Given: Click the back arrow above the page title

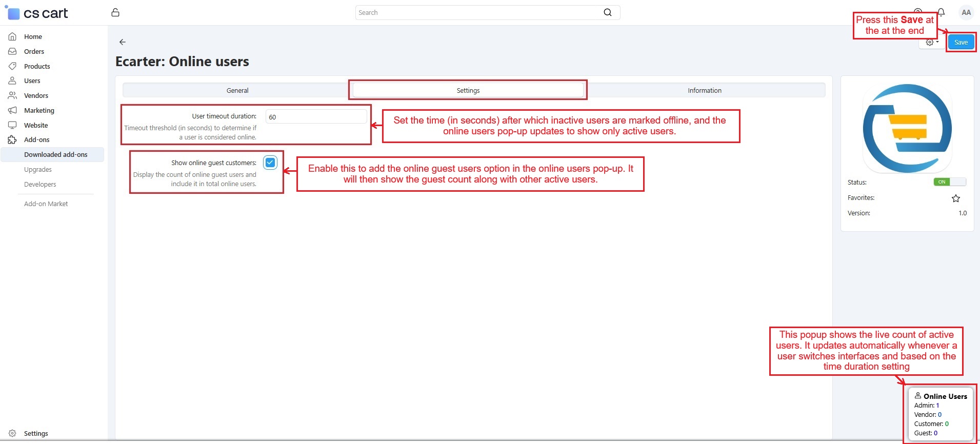Looking at the screenshot, I should (122, 42).
